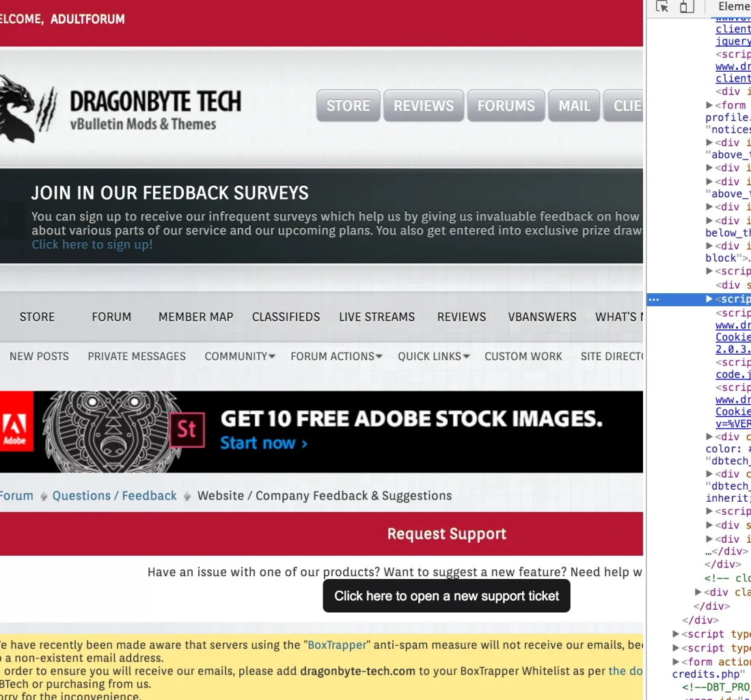751x700 pixels.
Task: Click the vBulletin Mods & Themes tagline
Action: tap(143, 124)
